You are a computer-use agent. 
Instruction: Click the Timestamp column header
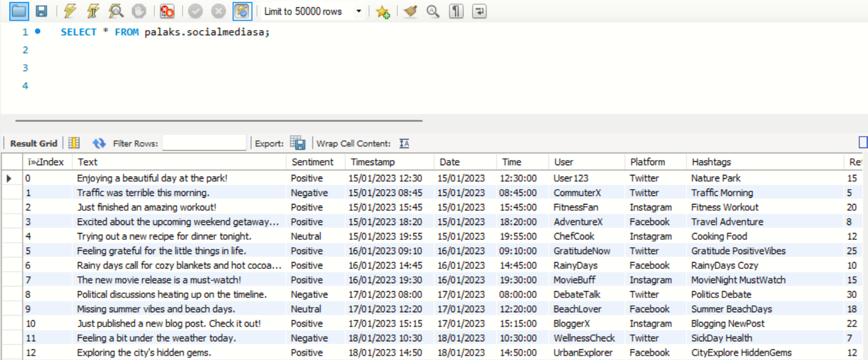390,162
